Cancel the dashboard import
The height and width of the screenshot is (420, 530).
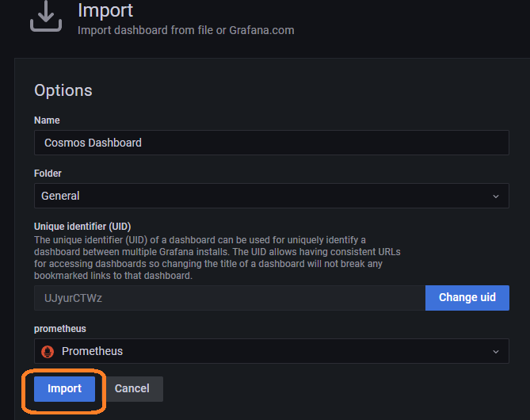[132, 388]
